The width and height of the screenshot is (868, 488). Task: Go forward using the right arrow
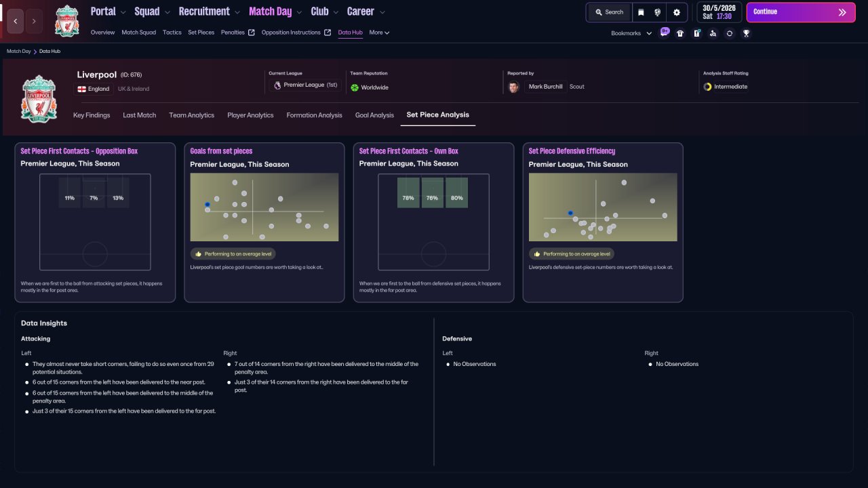(x=34, y=21)
